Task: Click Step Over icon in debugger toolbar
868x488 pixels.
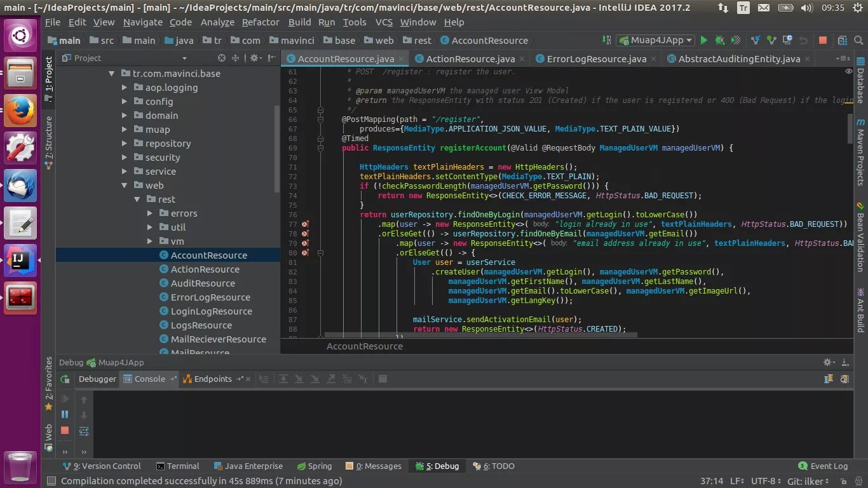Action: tap(283, 379)
